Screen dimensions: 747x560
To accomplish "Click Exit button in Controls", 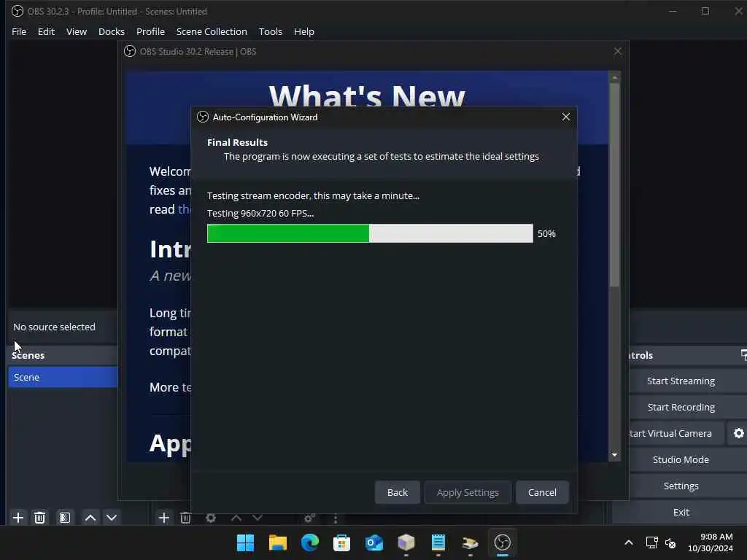I will (681, 512).
